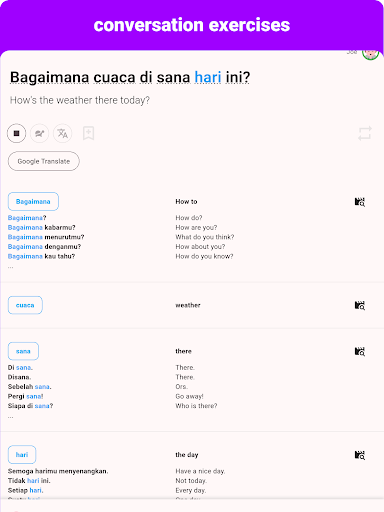Toggle the repeat loop icon
384x512 pixels.
tap(365, 133)
